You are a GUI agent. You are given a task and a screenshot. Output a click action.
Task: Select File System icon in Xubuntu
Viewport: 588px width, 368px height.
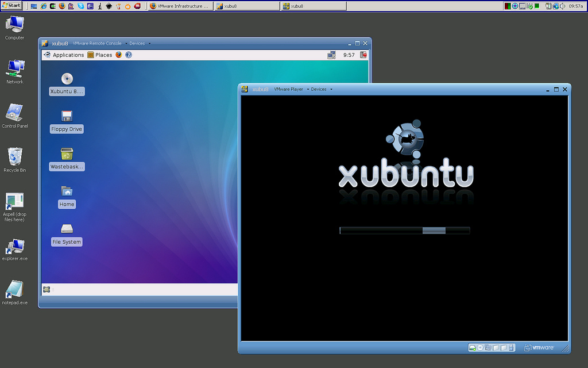(x=67, y=235)
